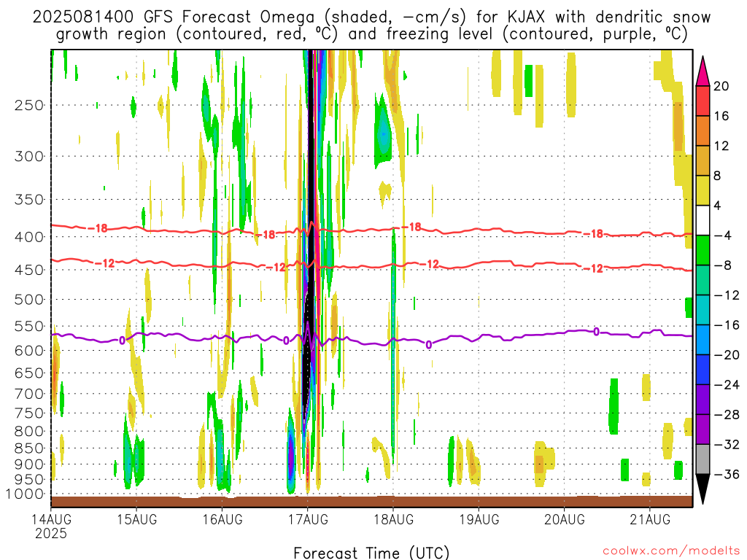Image resolution: width=747 pixels, height=560 pixels.
Task: Click the 500 pressure level label
Action: (29, 300)
